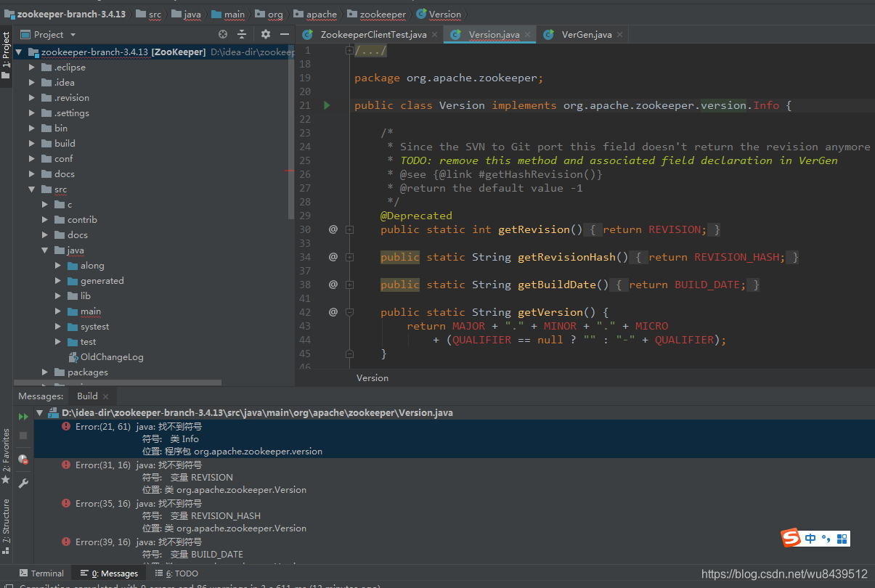Collapse the java folder under src

(45, 250)
